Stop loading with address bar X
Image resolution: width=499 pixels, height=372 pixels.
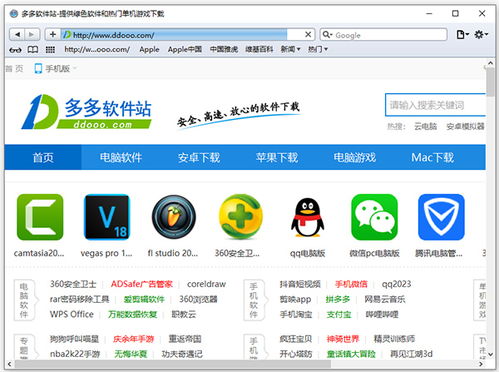308,34
